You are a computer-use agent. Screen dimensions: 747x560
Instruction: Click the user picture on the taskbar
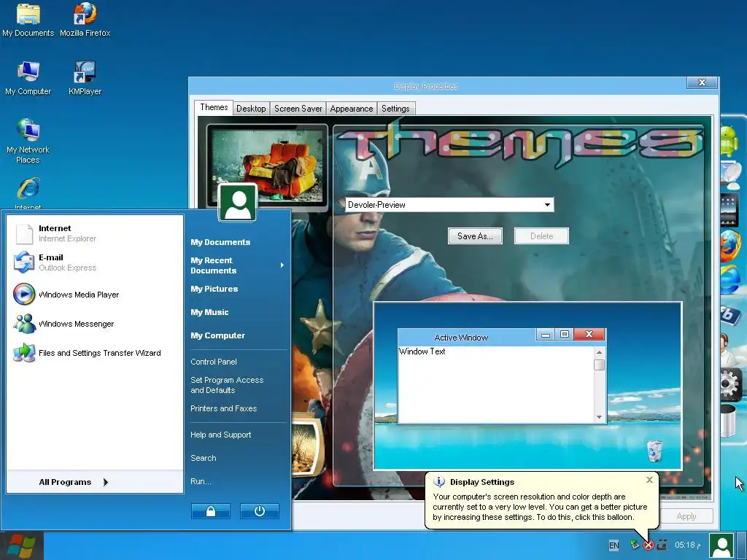[721, 545]
